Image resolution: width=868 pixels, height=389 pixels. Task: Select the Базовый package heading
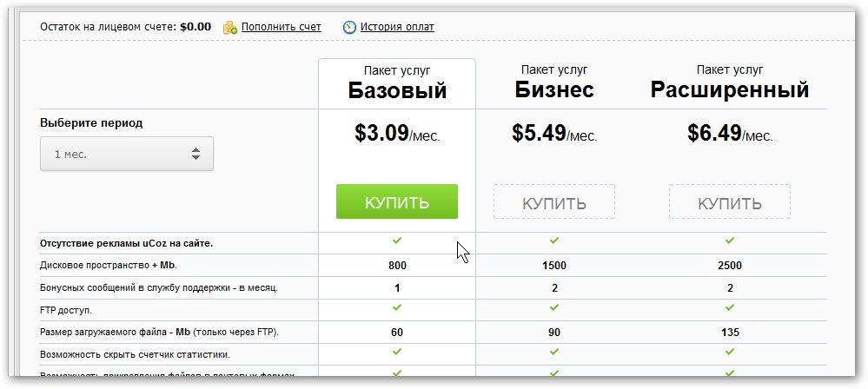[397, 90]
